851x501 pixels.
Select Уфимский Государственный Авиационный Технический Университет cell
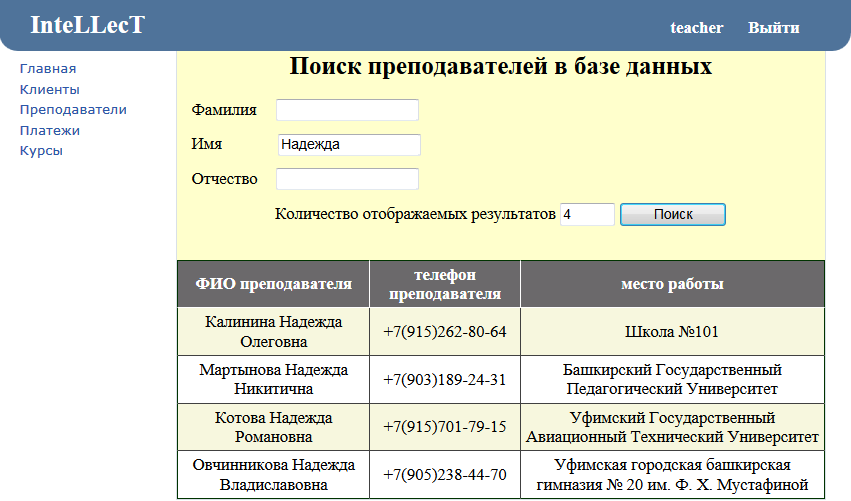click(x=672, y=427)
